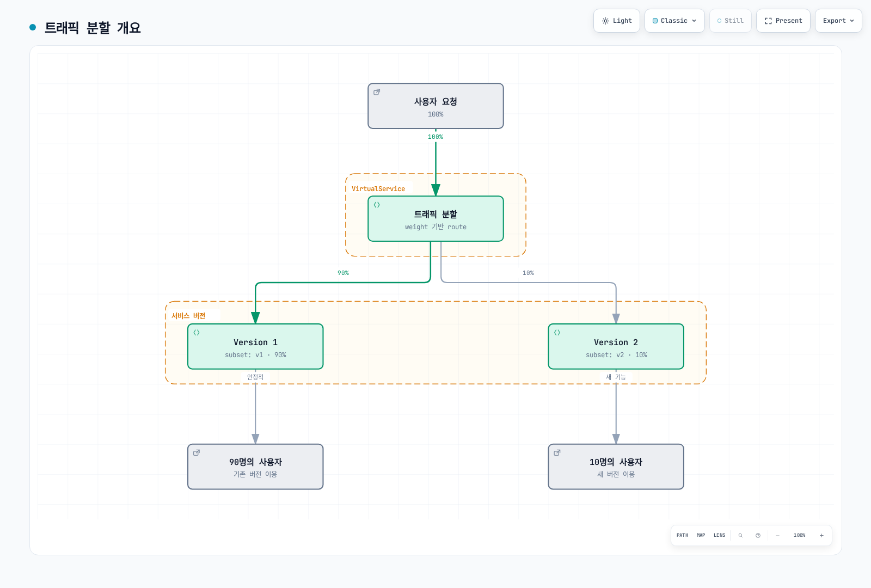This screenshot has height=588, width=871.
Task: Switch to the PATH mode
Action: coord(682,535)
